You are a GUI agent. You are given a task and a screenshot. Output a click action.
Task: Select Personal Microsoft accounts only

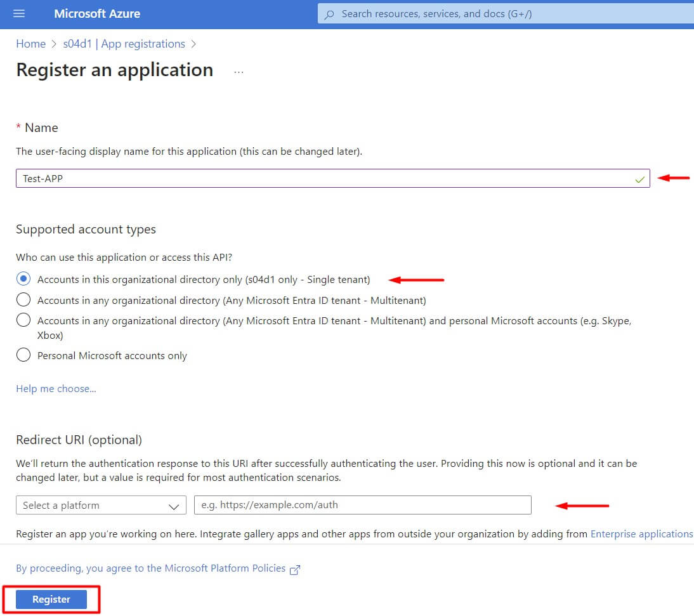23,355
